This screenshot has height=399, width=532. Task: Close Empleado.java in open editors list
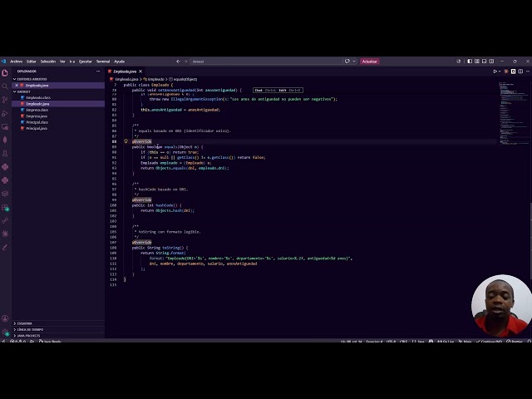point(17,86)
